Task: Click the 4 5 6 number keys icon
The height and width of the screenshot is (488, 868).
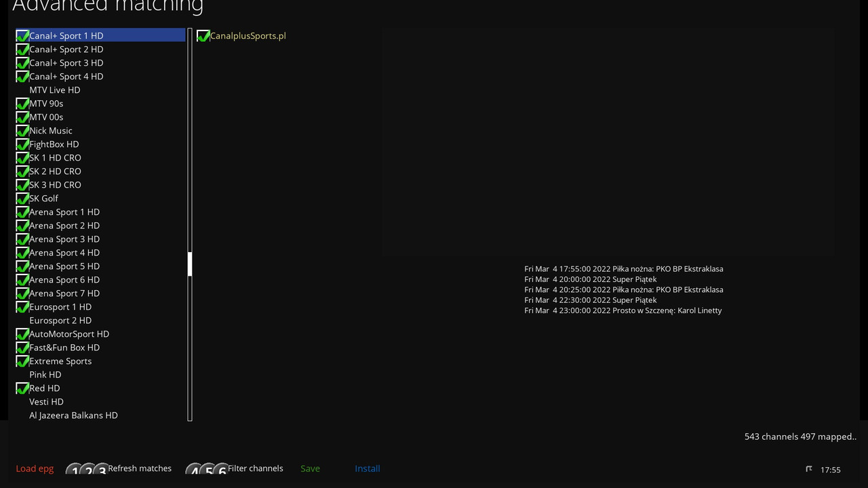Action: tap(207, 469)
